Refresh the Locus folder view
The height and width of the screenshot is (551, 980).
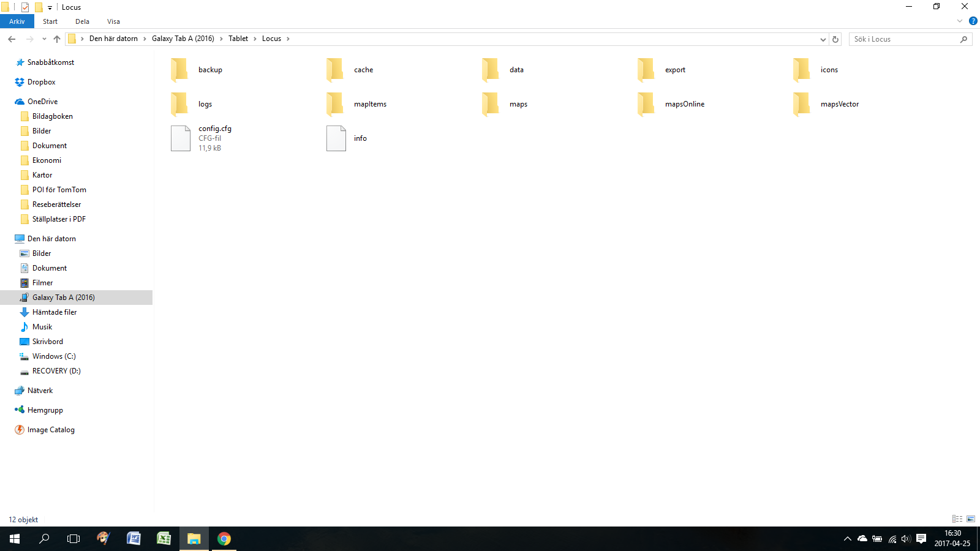tap(835, 39)
